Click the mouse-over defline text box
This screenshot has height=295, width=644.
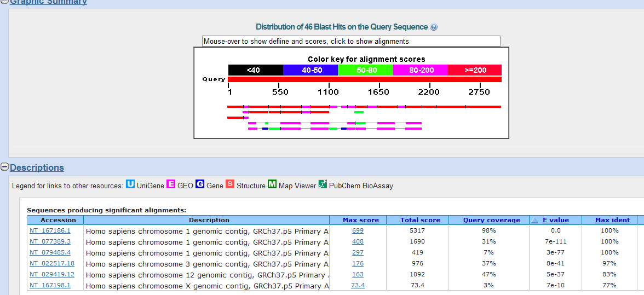[x=351, y=41]
